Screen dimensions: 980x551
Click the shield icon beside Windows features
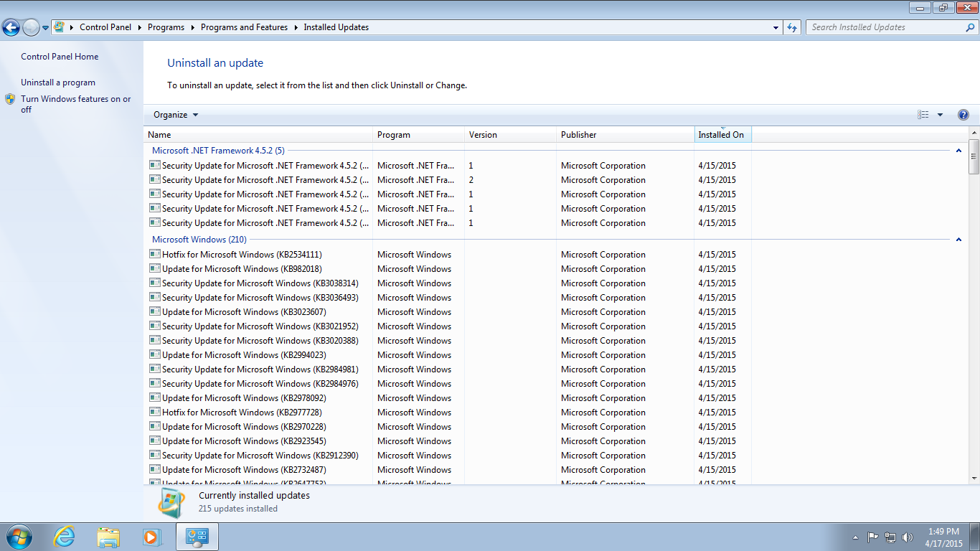click(10, 99)
